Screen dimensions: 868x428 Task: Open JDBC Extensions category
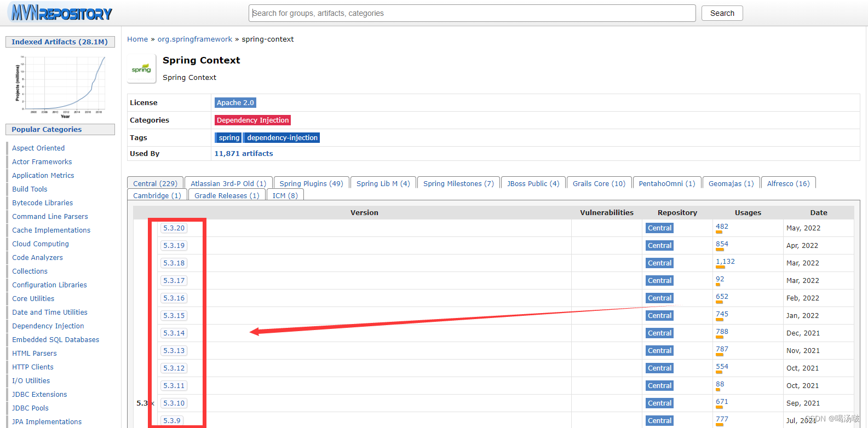[x=39, y=395]
